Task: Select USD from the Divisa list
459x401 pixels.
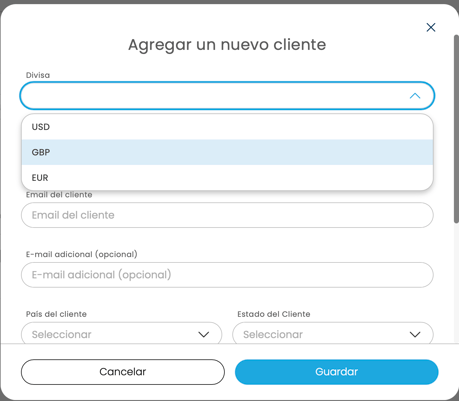Action: 227,127
